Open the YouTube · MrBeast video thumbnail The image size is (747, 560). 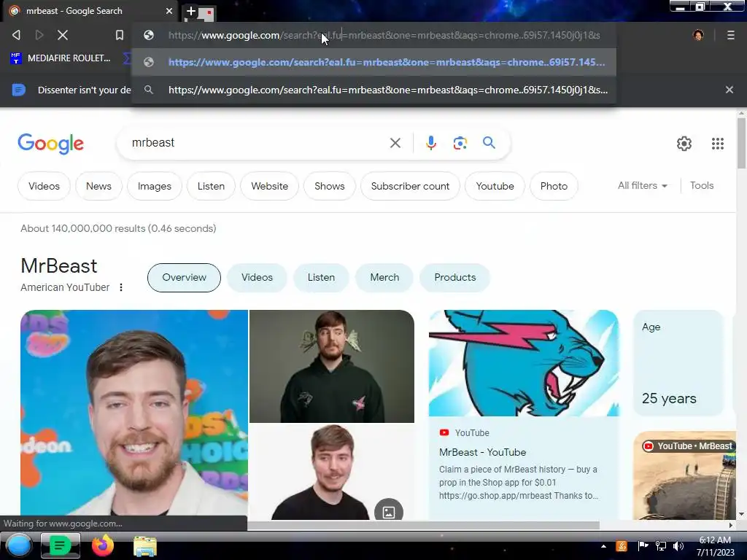click(x=684, y=475)
